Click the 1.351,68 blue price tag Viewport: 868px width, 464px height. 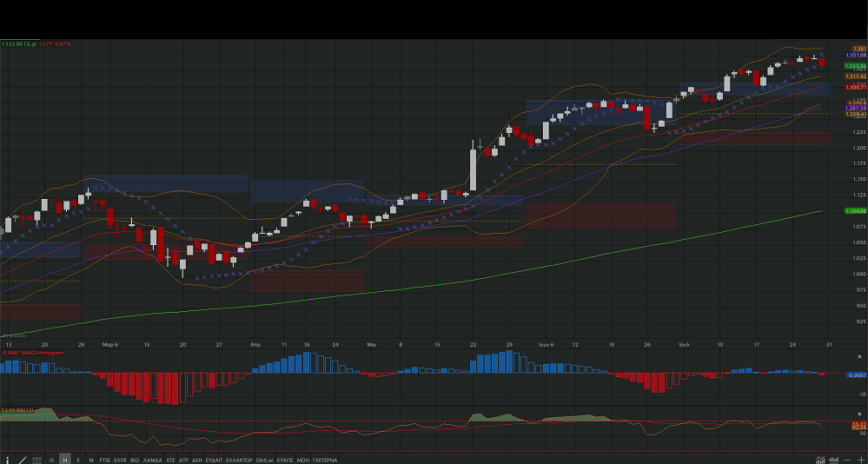pyautogui.click(x=856, y=56)
